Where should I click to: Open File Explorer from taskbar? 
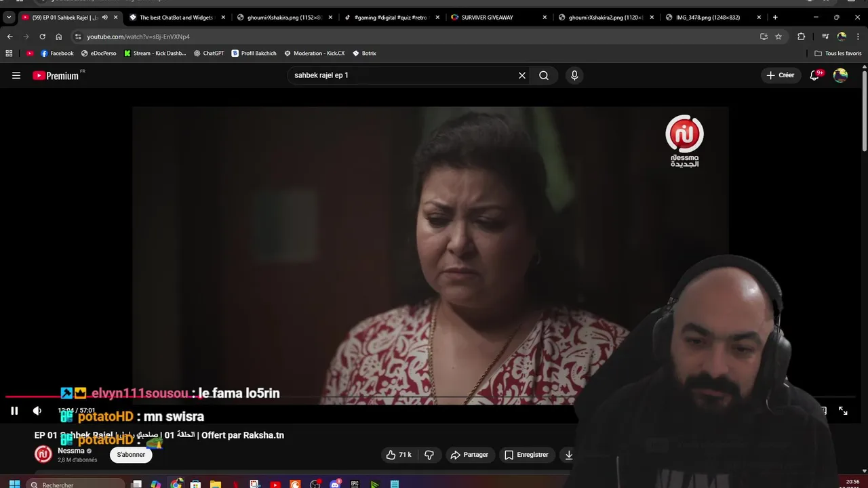tap(216, 484)
